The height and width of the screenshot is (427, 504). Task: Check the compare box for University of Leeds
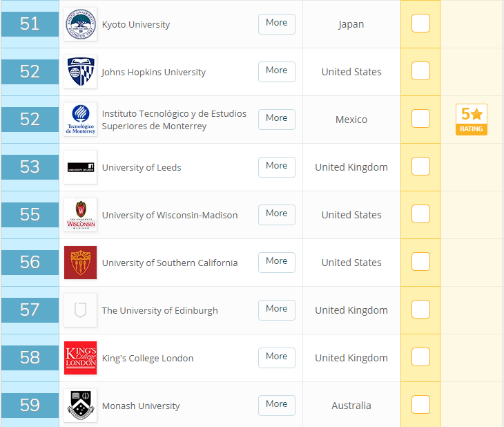point(420,166)
